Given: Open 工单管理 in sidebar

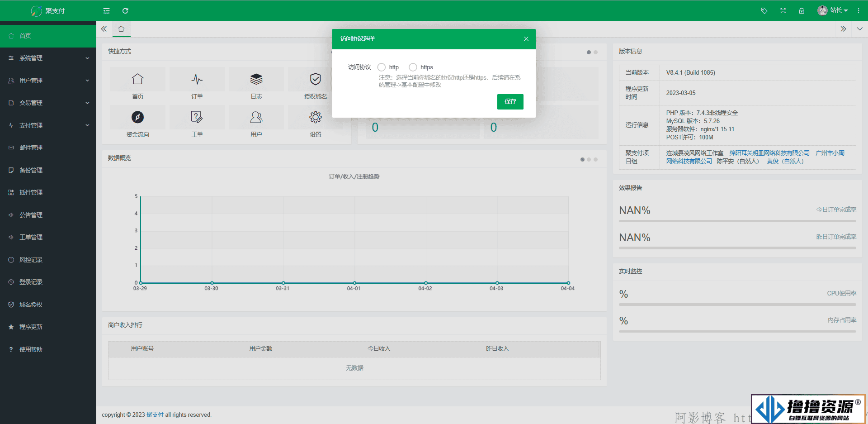Looking at the screenshot, I should coord(48,237).
